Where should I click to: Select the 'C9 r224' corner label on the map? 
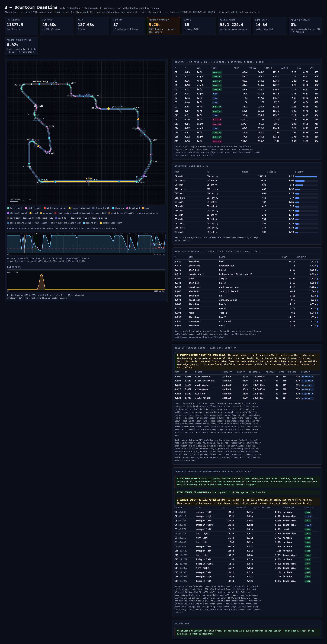[140, 183]
